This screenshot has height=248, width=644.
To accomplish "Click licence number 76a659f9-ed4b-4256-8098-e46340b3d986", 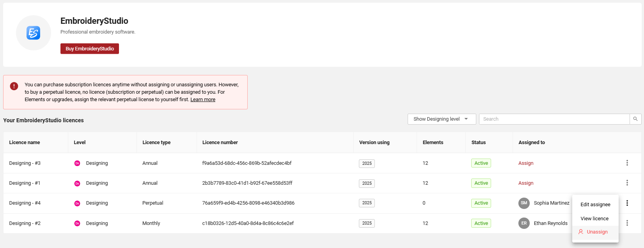I will (248, 203).
